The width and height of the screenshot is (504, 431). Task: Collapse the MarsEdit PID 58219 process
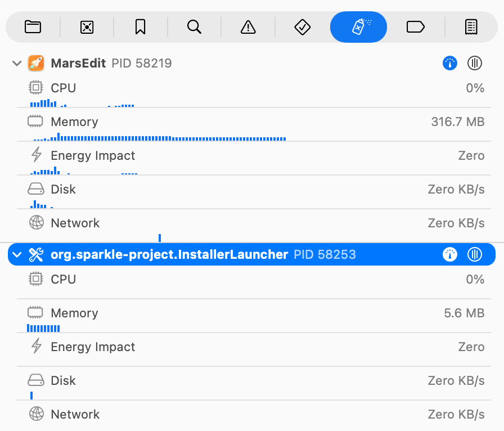click(16, 63)
